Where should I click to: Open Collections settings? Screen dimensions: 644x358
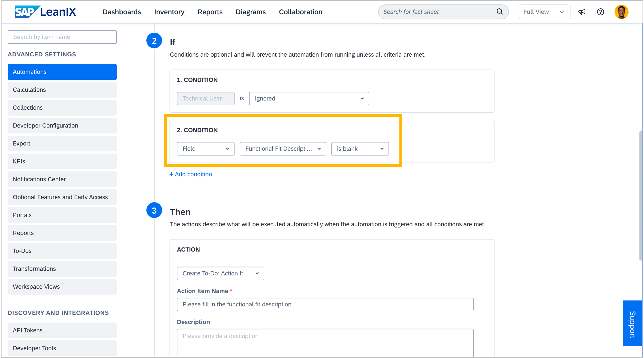pyautogui.click(x=62, y=108)
